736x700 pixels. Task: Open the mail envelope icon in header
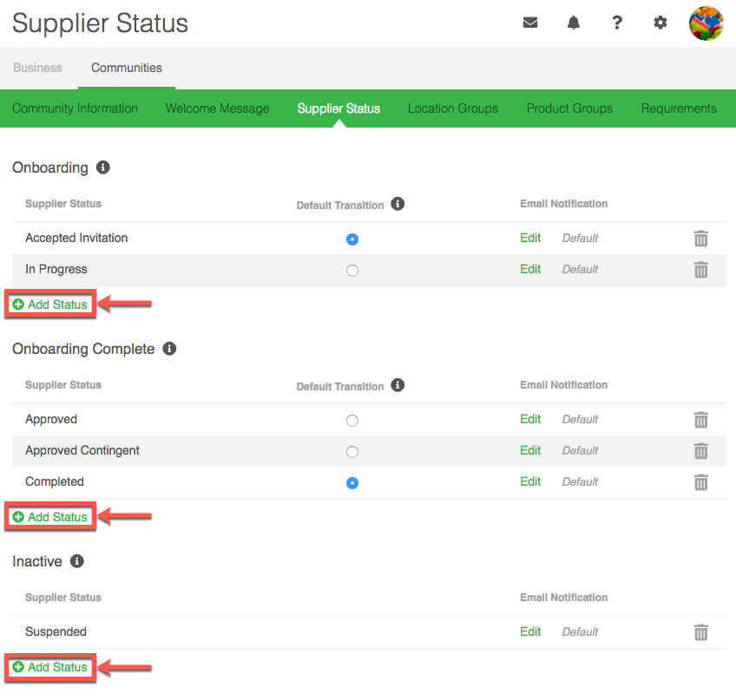click(x=530, y=23)
